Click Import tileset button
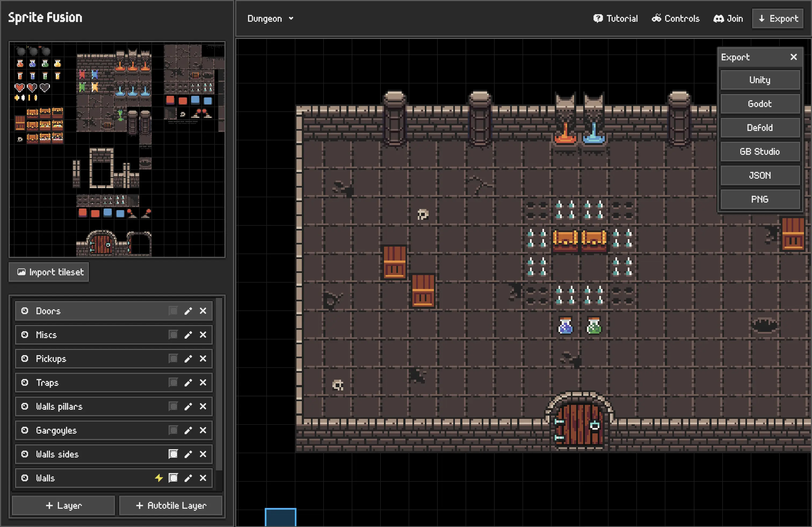This screenshot has width=812, height=527. point(49,272)
